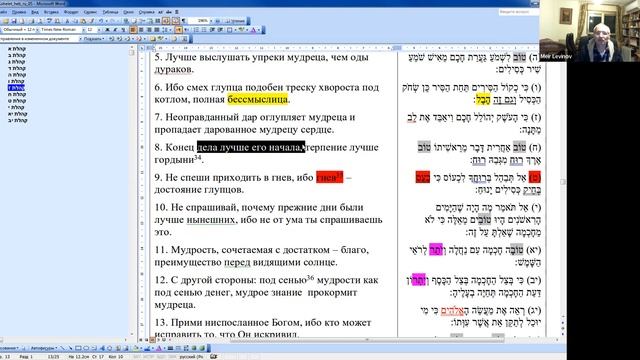The width and height of the screenshot is (640, 360).
Task: Select the Line tool in the drawing toolbar
Action: 62,348
